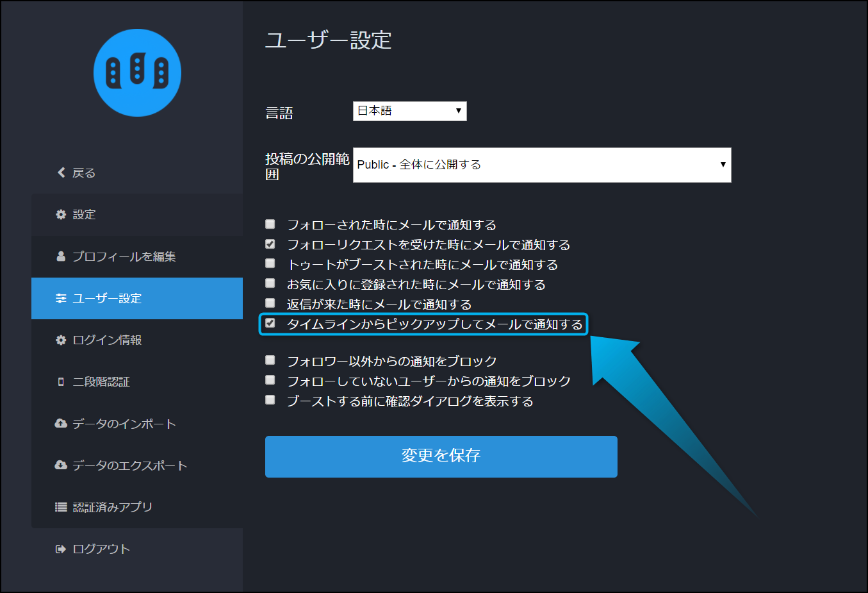Viewport: 868px width, 593px height.
Task: Uncheck フォローリクエストを受けた時にメールで通知する
Action: [270, 244]
